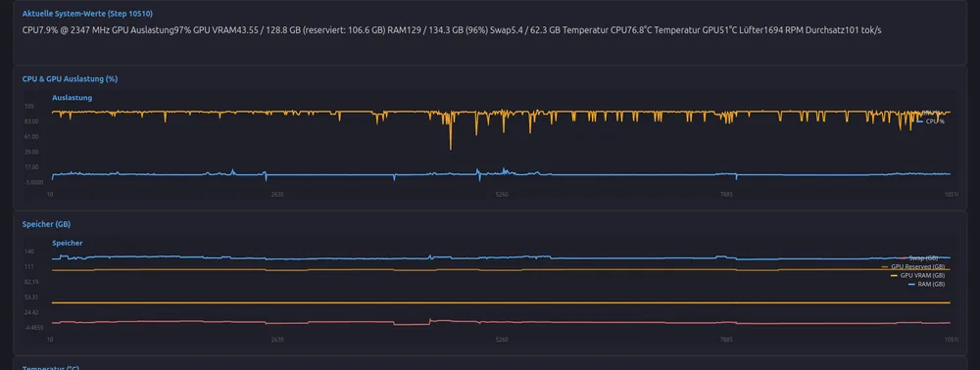Click the flat yellow GPU VRAM line in Speicher chart
This screenshot has width=980, height=370.
(500, 302)
